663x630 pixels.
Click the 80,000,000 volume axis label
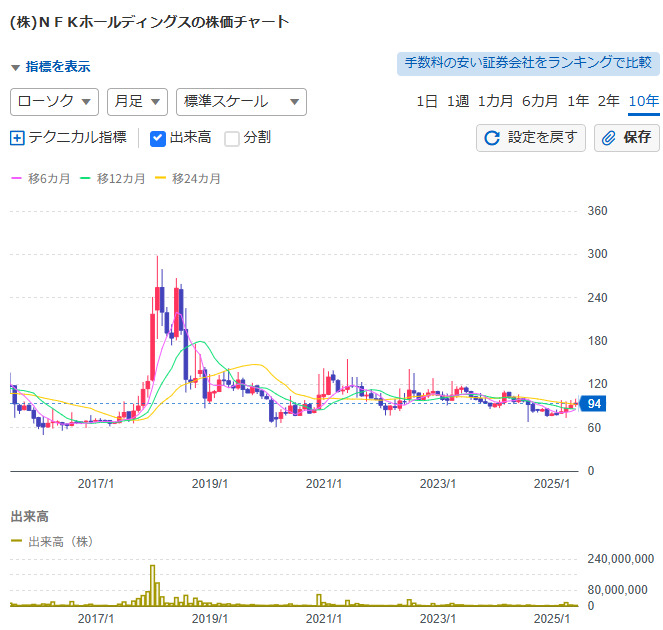[x=617, y=590]
